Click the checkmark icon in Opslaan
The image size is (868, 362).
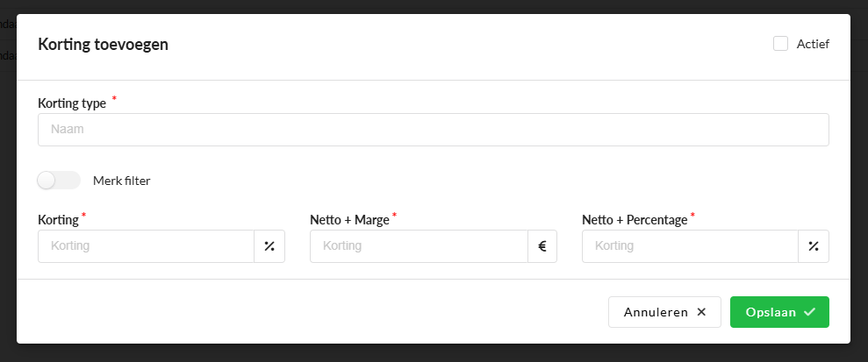(x=809, y=312)
